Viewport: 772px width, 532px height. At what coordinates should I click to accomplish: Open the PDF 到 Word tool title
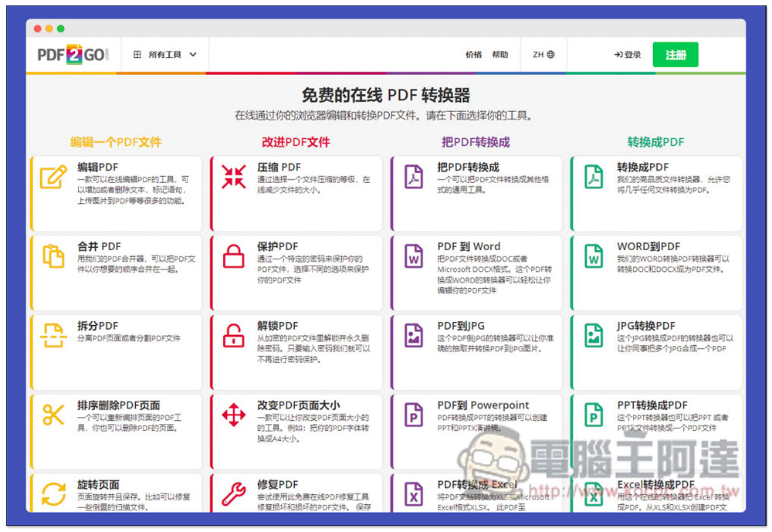click(469, 246)
